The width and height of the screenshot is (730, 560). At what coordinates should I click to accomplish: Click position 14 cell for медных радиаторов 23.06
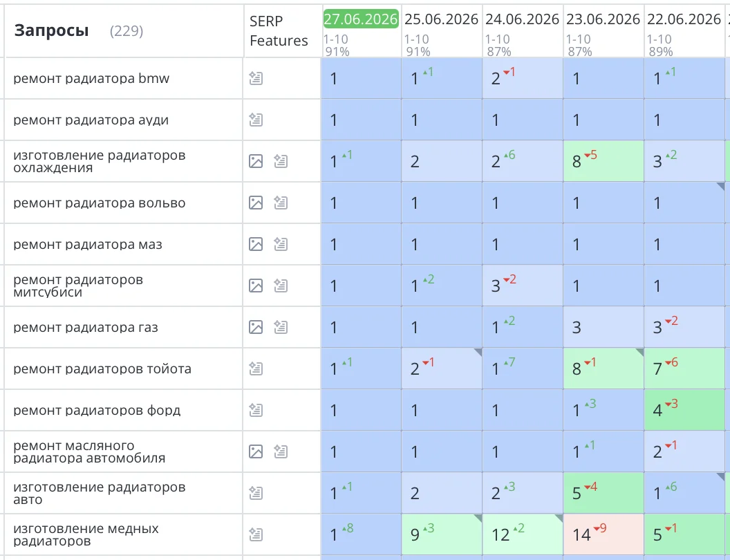pos(603,534)
